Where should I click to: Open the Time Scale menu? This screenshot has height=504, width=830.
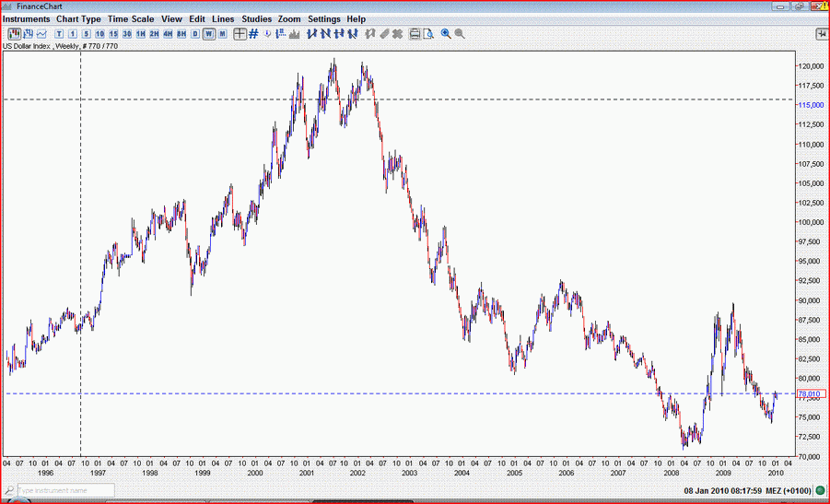point(131,19)
